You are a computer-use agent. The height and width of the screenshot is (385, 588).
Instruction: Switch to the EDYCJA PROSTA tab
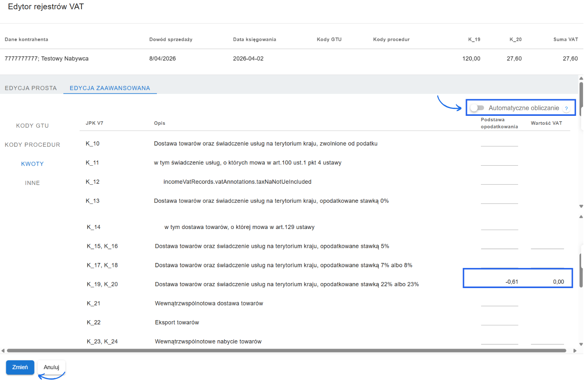pyautogui.click(x=31, y=88)
